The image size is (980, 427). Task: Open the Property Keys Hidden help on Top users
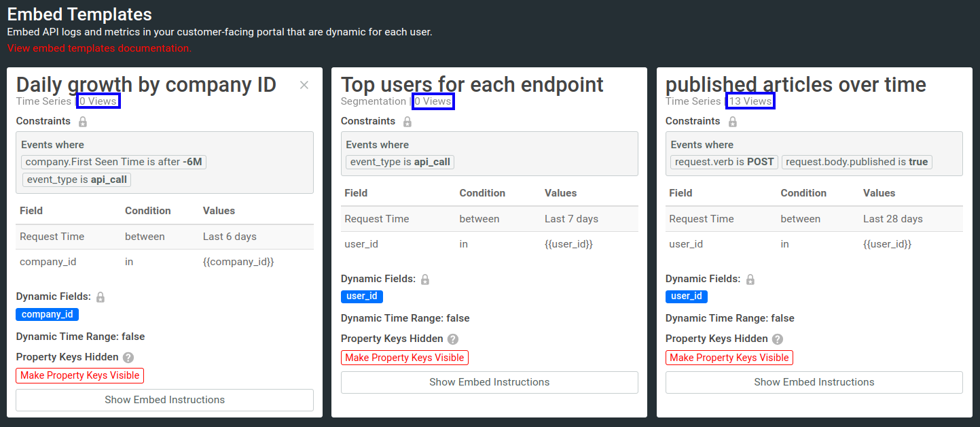[x=453, y=339]
